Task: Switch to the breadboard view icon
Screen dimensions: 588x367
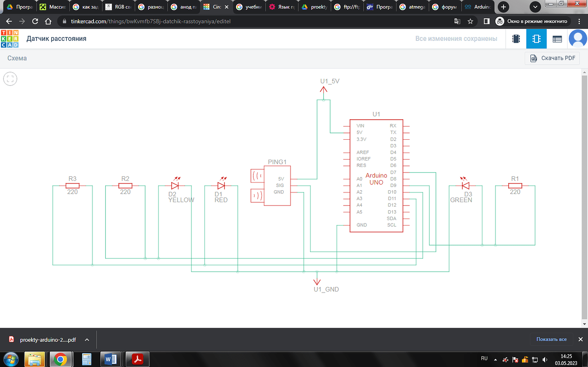Action: [516, 38]
